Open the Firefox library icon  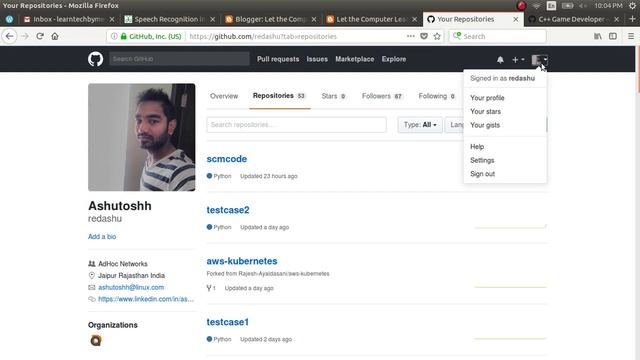pyautogui.click(x=598, y=36)
